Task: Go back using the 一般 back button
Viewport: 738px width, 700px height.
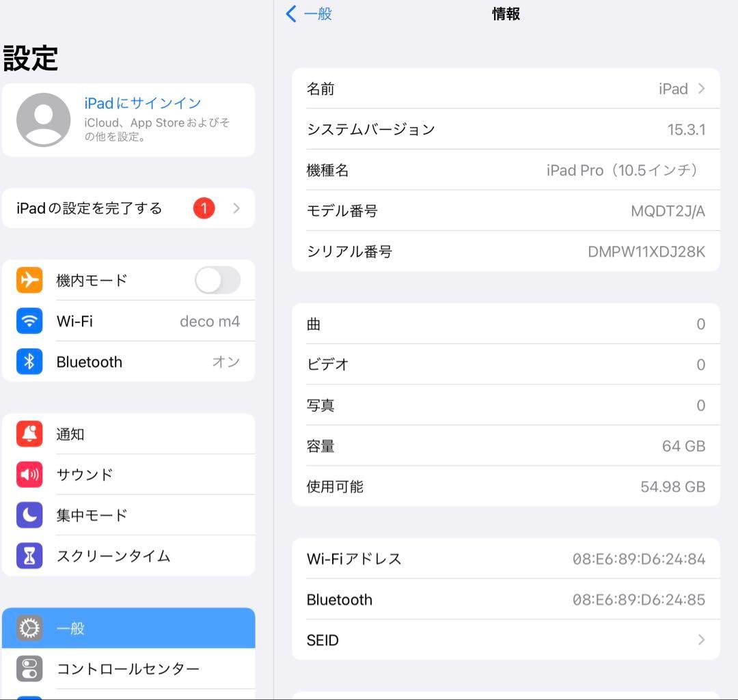Action: pyautogui.click(x=308, y=14)
